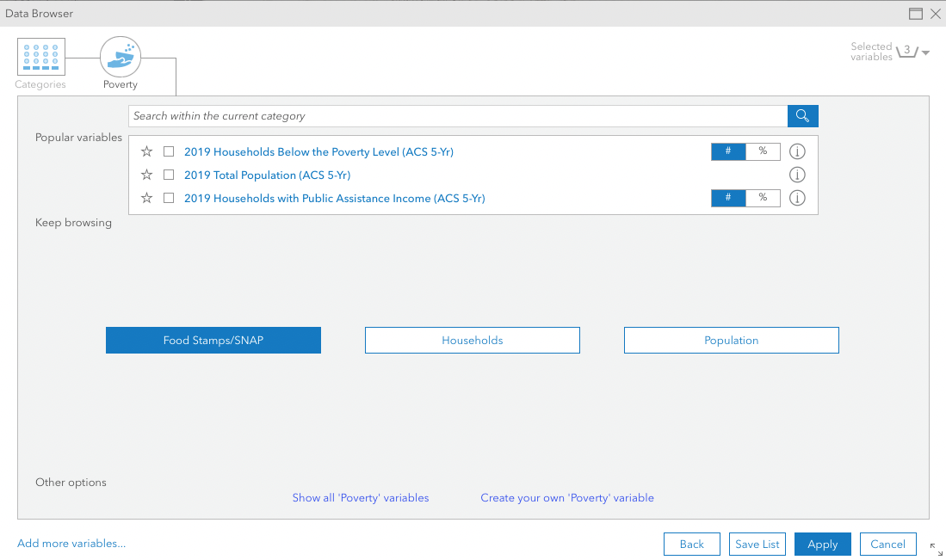Check 2019 Total Population

point(169,175)
